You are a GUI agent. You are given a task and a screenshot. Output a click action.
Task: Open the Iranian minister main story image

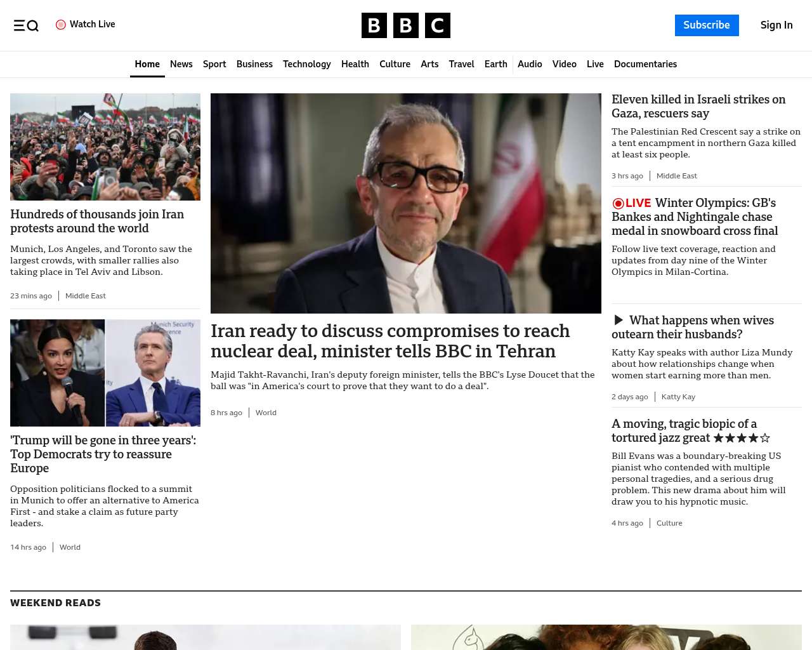tap(406, 203)
